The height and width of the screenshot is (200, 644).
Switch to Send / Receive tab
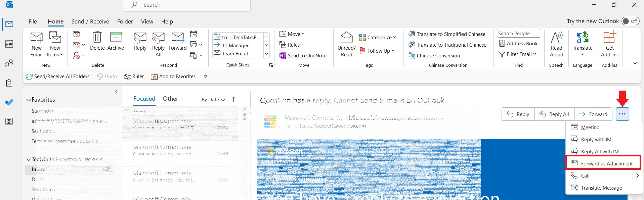90,21
